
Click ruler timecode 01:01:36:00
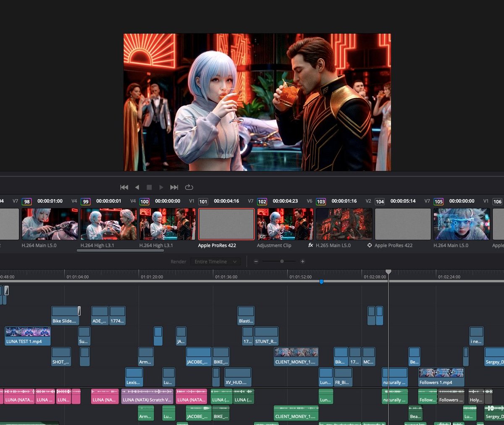226,277
